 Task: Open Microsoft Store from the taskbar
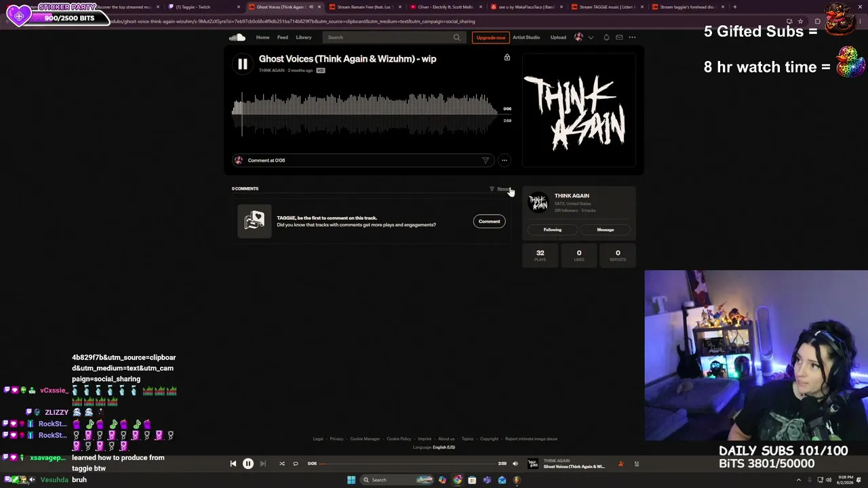[472, 480]
